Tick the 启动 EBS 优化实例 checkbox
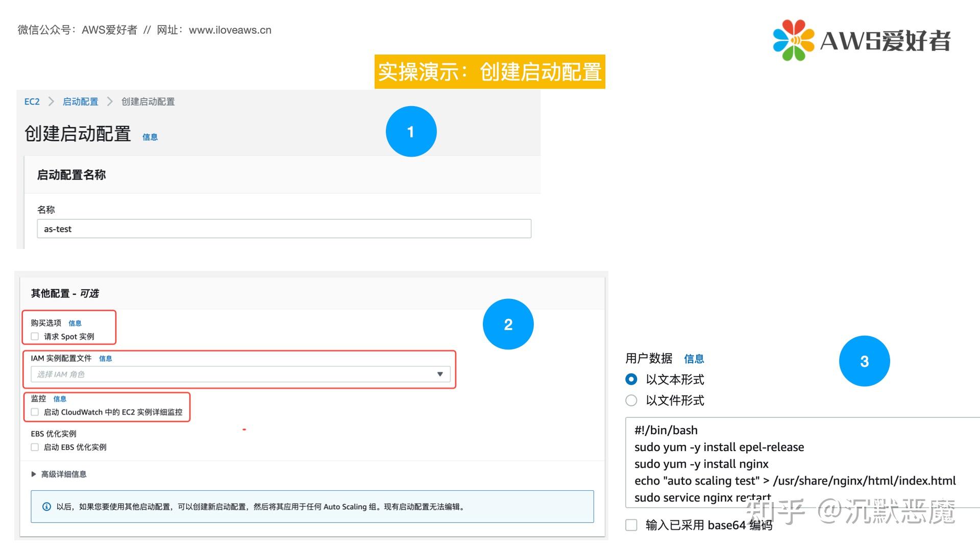Screen dimensions: 980x551 coord(35,447)
